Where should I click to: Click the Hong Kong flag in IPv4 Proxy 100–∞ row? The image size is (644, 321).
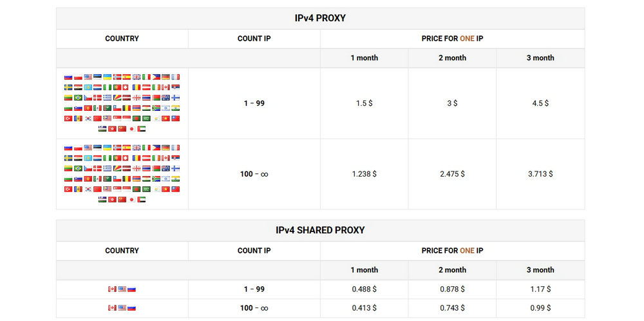[x=112, y=199]
